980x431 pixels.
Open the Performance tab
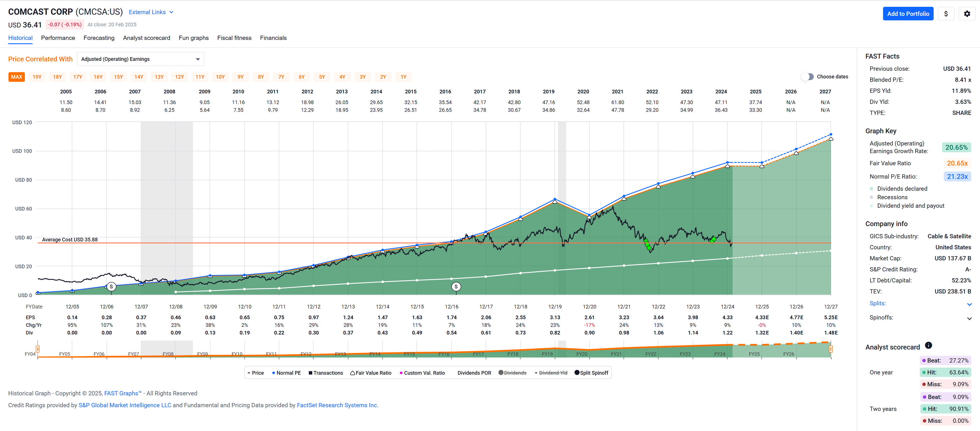(x=58, y=38)
